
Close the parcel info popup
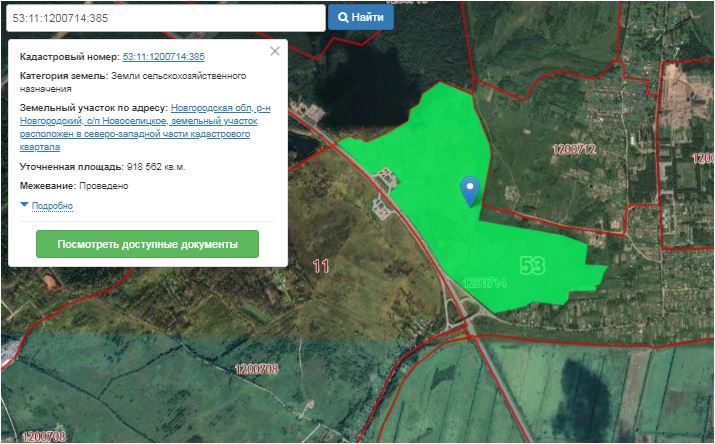pyautogui.click(x=275, y=51)
